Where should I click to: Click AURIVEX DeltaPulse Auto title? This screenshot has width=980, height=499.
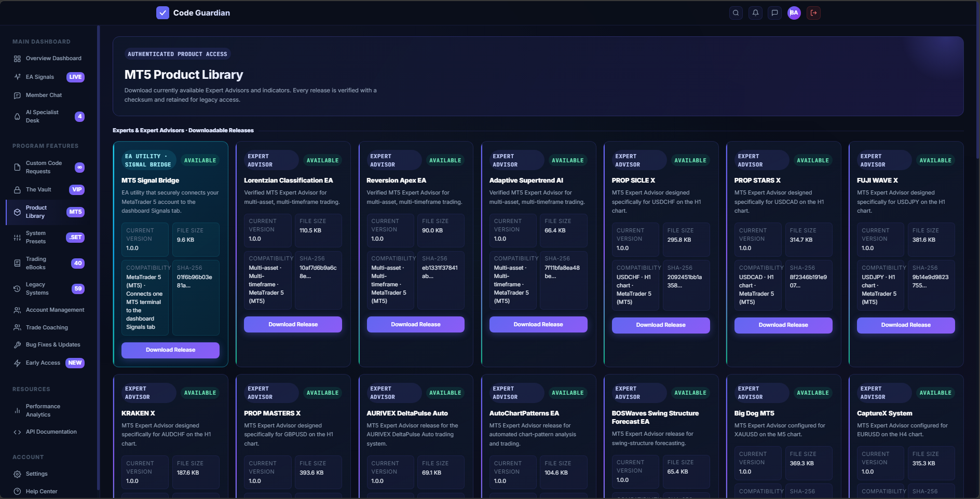click(x=407, y=413)
